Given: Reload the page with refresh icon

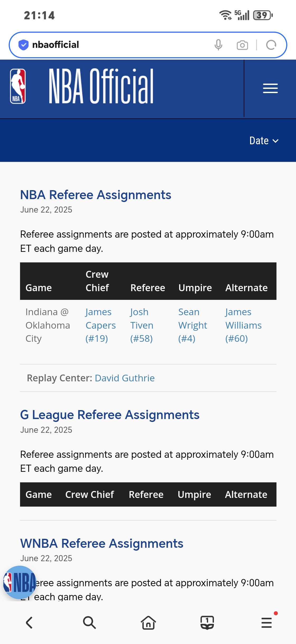Looking at the screenshot, I should (x=271, y=45).
